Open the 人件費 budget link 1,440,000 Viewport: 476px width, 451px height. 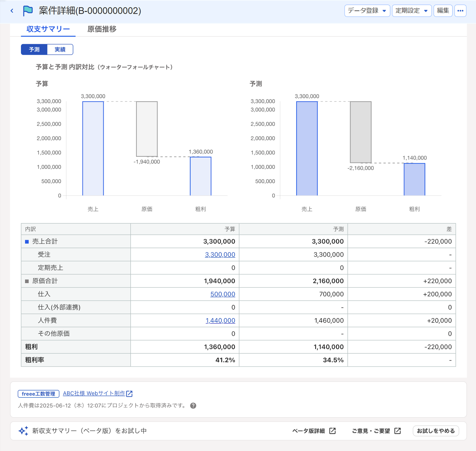point(220,320)
